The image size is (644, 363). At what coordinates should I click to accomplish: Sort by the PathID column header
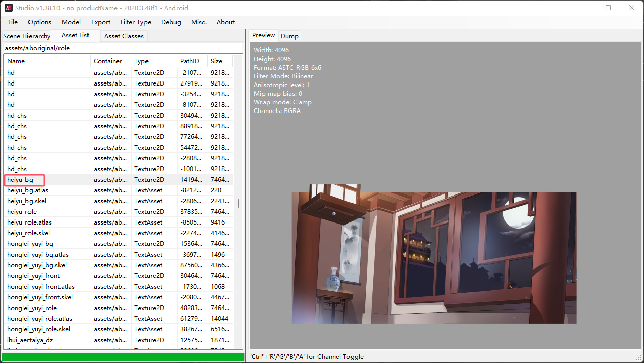(x=192, y=61)
